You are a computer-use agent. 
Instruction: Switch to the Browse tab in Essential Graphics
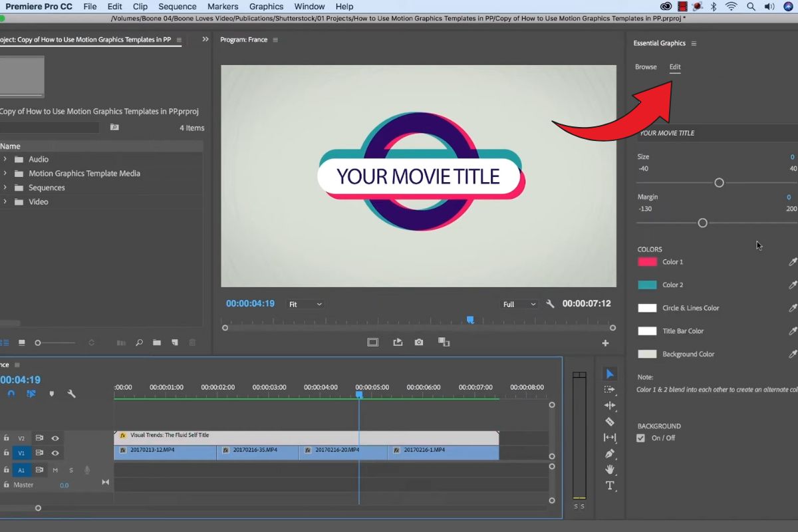(646, 67)
